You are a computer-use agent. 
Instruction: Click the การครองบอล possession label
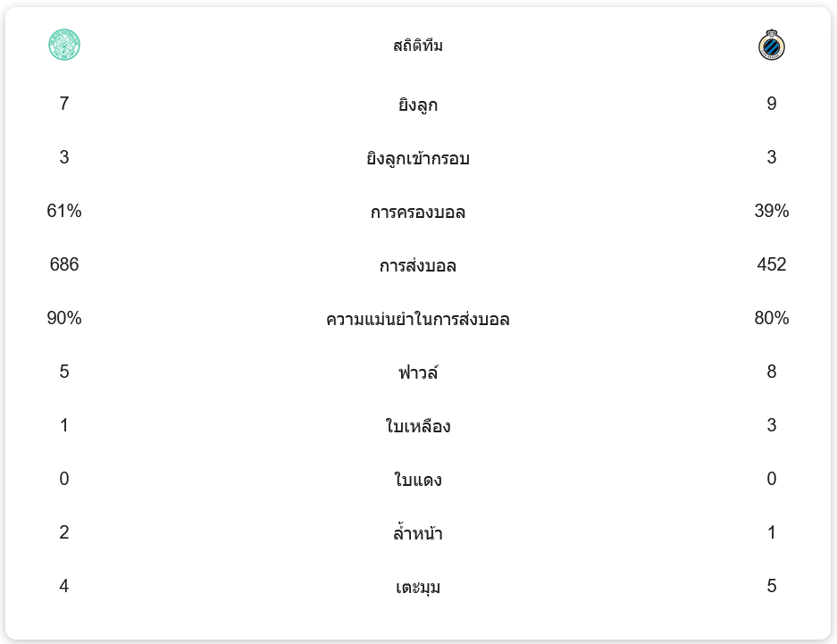click(418, 213)
